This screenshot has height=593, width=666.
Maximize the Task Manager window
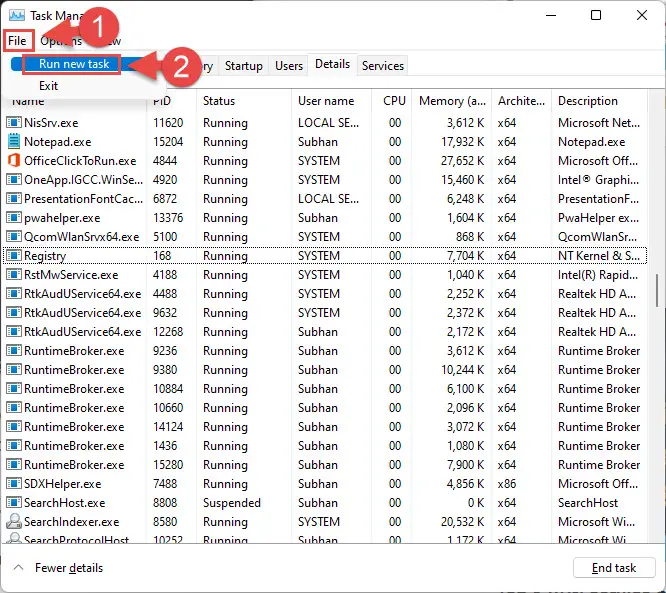click(596, 16)
